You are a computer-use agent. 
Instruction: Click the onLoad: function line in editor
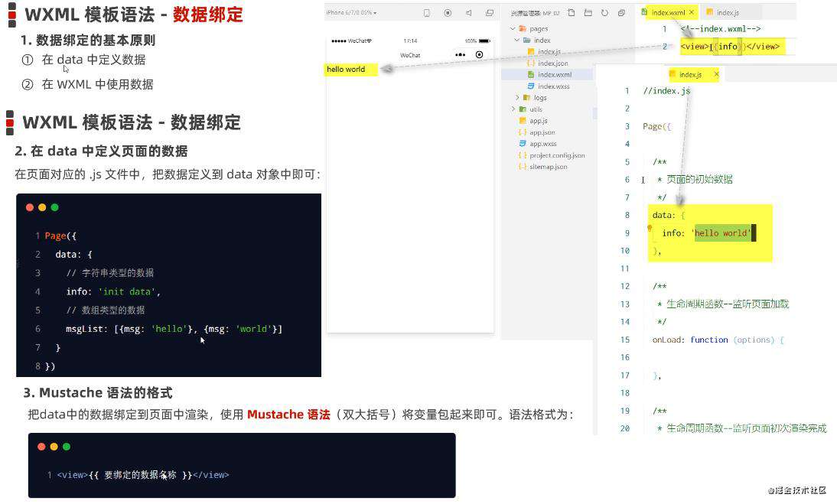(718, 340)
